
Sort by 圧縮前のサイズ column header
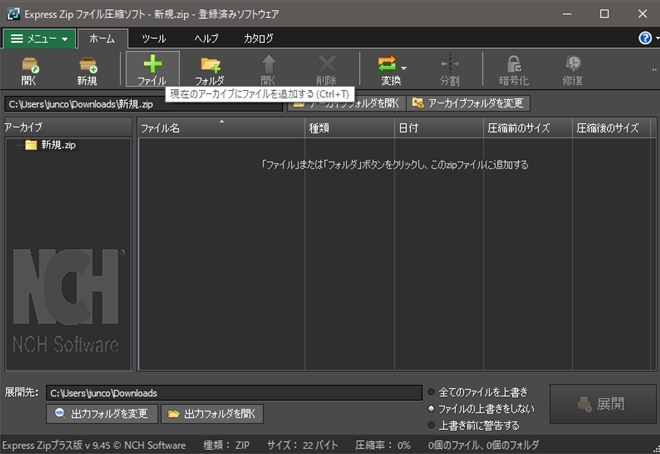(528, 128)
